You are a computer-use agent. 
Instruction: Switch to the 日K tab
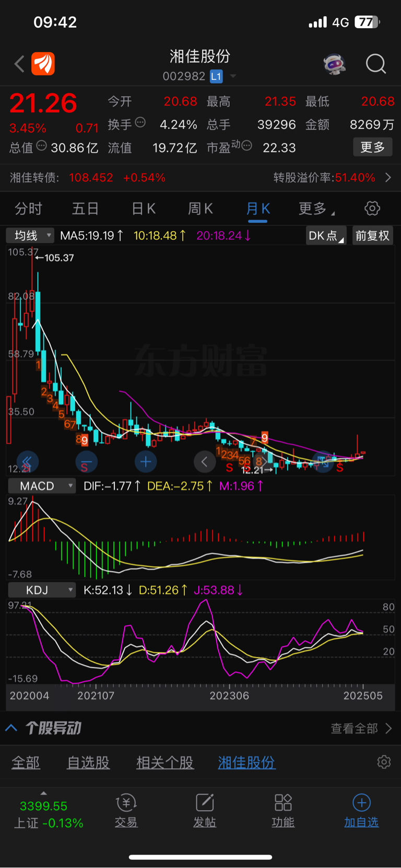[x=143, y=209]
